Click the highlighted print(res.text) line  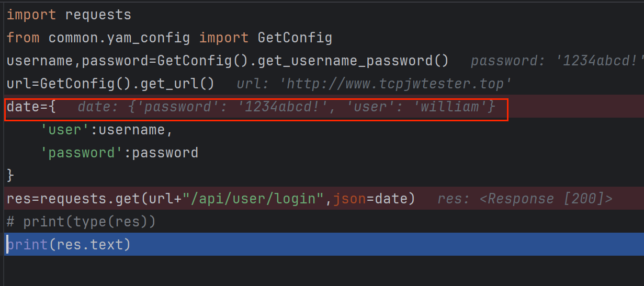pyautogui.click(x=68, y=244)
